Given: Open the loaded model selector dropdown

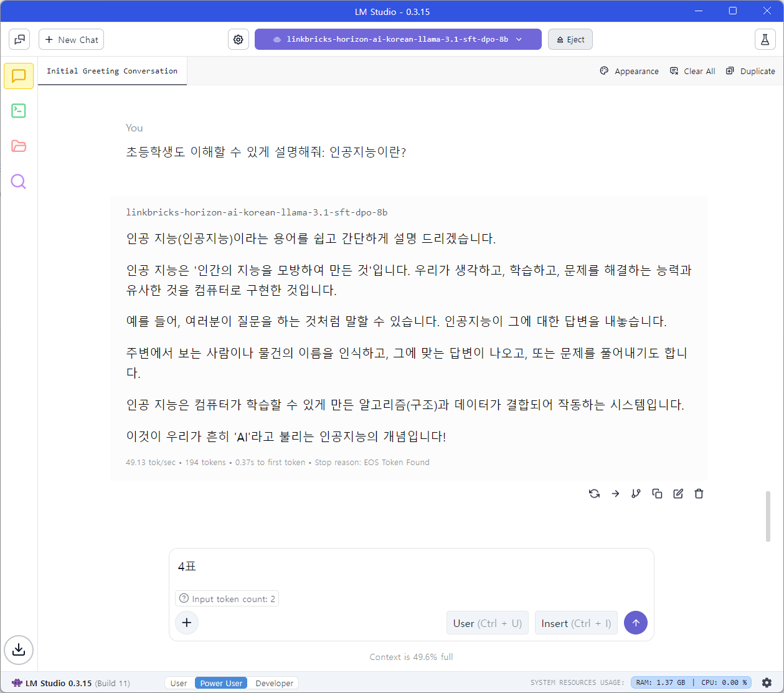Looking at the screenshot, I should 398,39.
